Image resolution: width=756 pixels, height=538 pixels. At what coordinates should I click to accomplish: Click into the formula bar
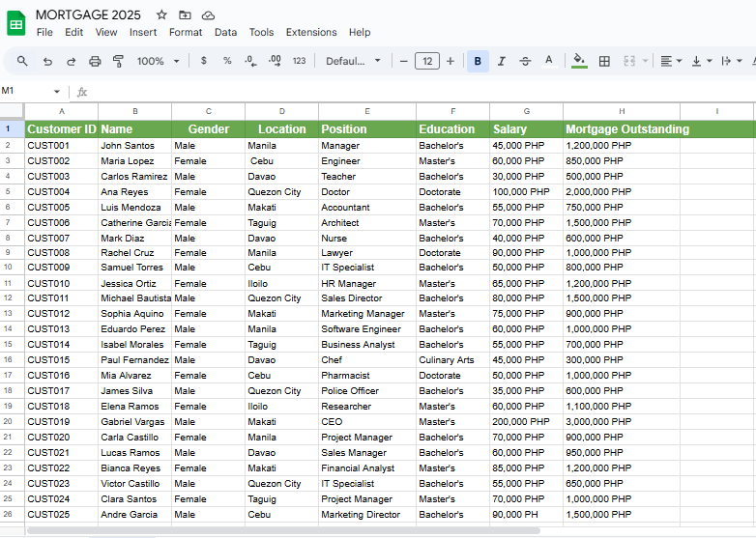coord(420,92)
